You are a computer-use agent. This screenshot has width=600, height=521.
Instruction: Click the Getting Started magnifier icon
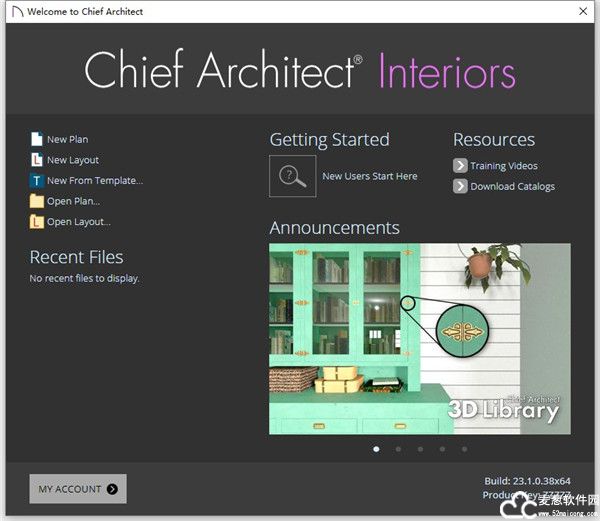[292, 176]
